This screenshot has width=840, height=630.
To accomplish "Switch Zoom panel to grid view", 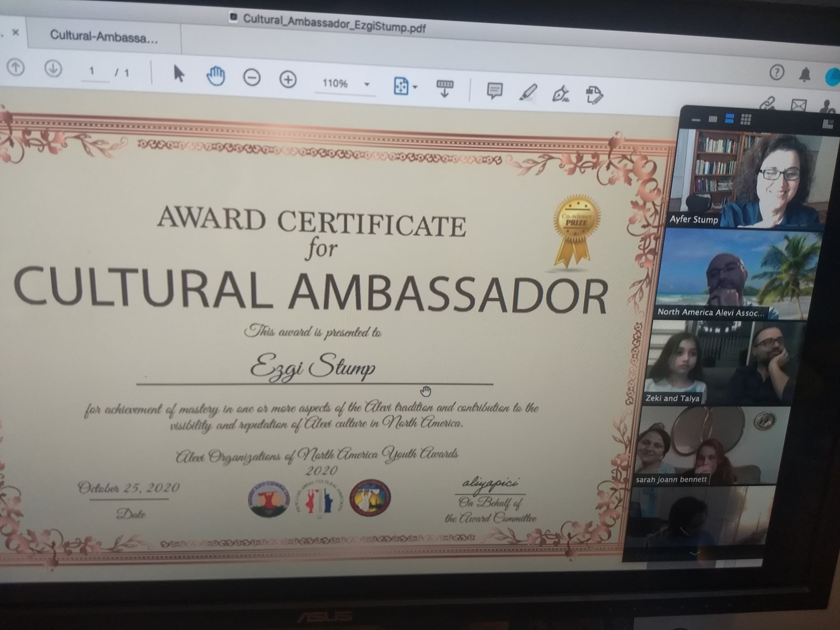I will (745, 120).
